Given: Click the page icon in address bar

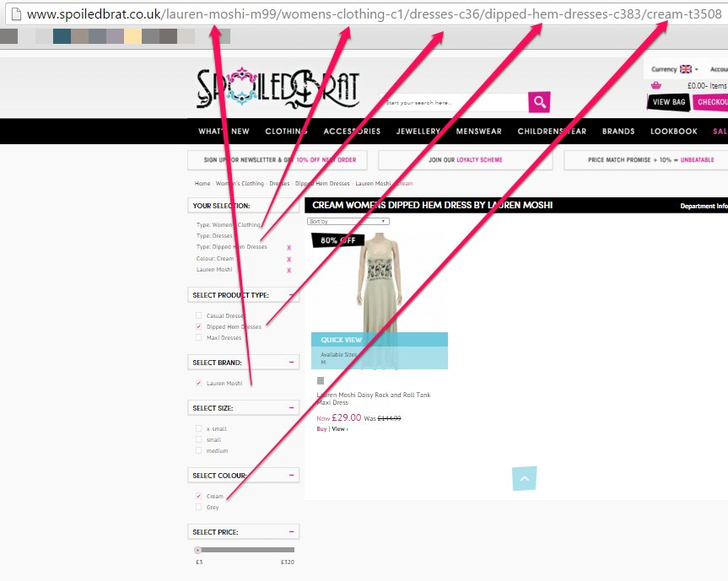Looking at the screenshot, I should [x=16, y=14].
